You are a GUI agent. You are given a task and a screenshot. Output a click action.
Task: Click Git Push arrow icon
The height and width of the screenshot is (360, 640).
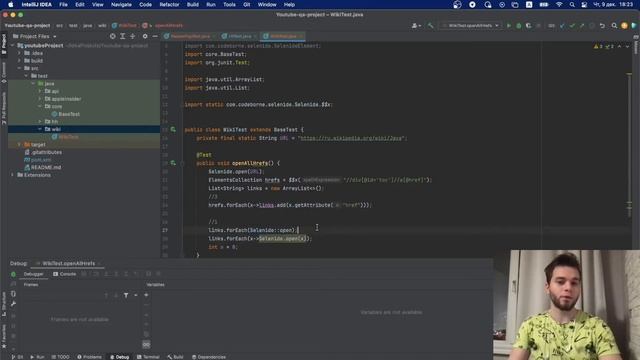pyautogui.click(x=582, y=26)
